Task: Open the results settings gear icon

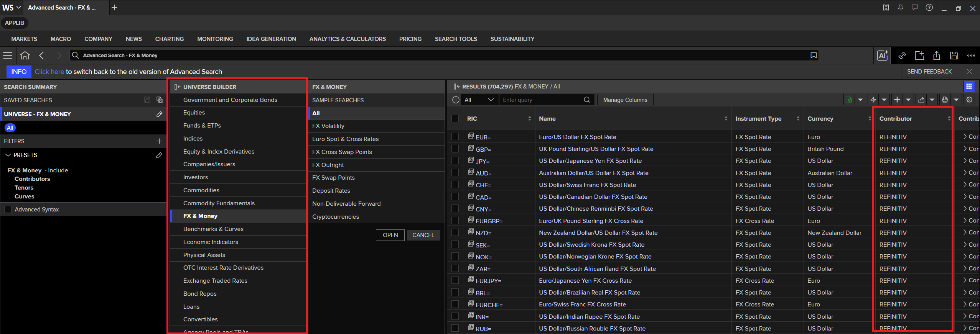Action: tap(969, 100)
